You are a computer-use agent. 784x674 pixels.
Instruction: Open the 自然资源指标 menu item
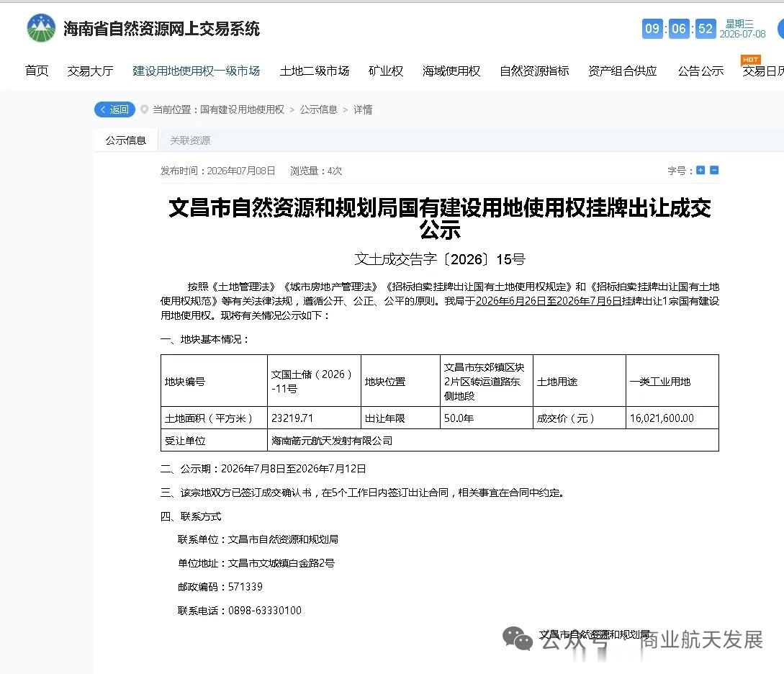tap(534, 71)
